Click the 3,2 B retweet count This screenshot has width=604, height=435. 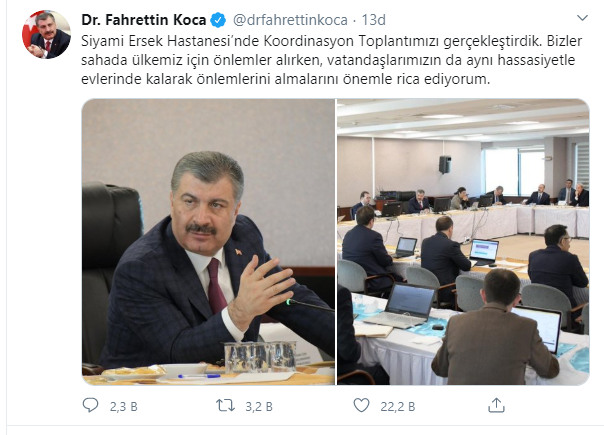[259, 406]
